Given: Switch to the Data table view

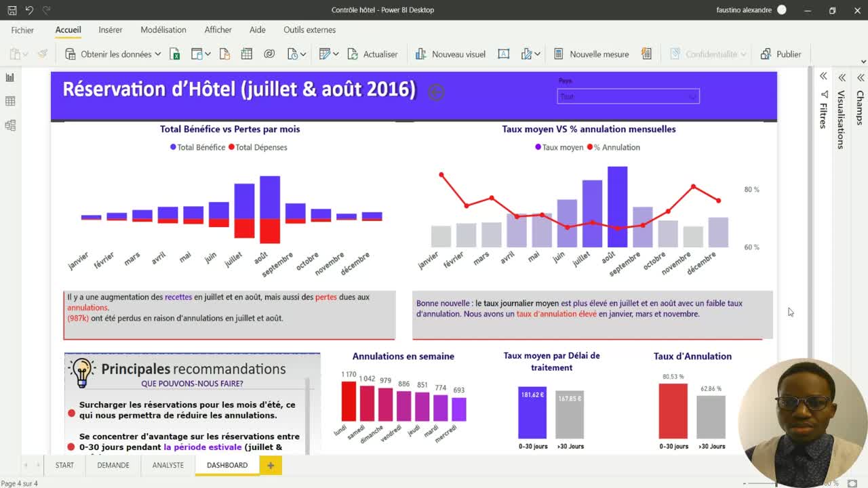Looking at the screenshot, I should [10, 101].
